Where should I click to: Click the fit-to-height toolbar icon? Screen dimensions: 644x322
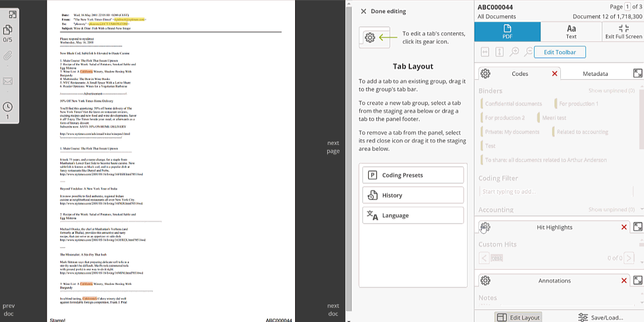tap(499, 52)
